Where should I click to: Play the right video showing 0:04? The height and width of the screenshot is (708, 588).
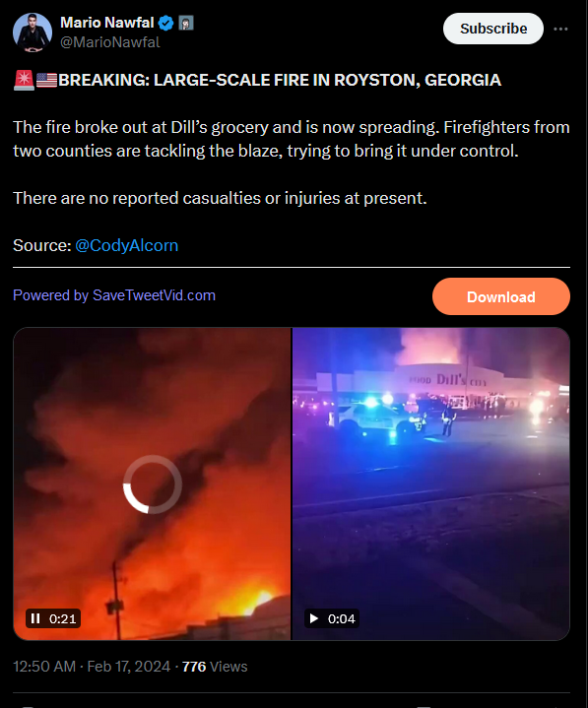[x=314, y=618]
